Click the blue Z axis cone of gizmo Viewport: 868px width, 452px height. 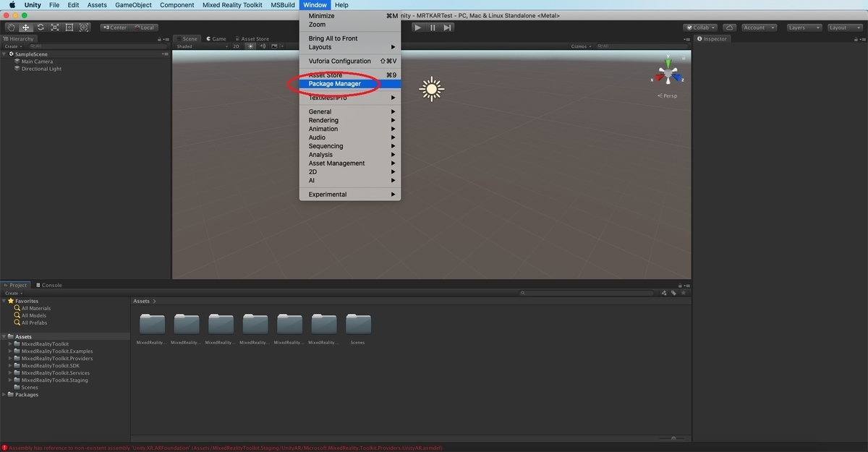(x=676, y=77)
